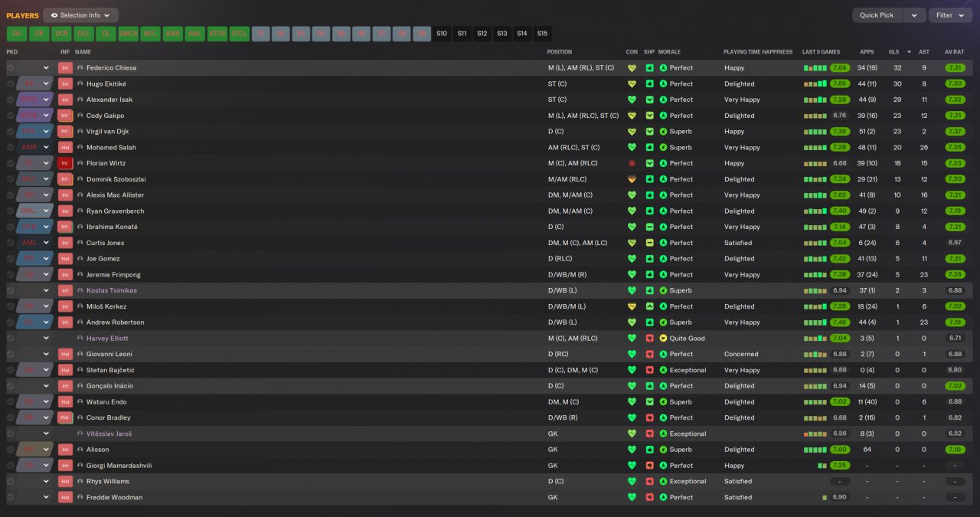Image resolution: width=980 pixels, height=517 pixels.
Task: Click the person icon beside Hugo Ekitiké
Action: [80, 83]
